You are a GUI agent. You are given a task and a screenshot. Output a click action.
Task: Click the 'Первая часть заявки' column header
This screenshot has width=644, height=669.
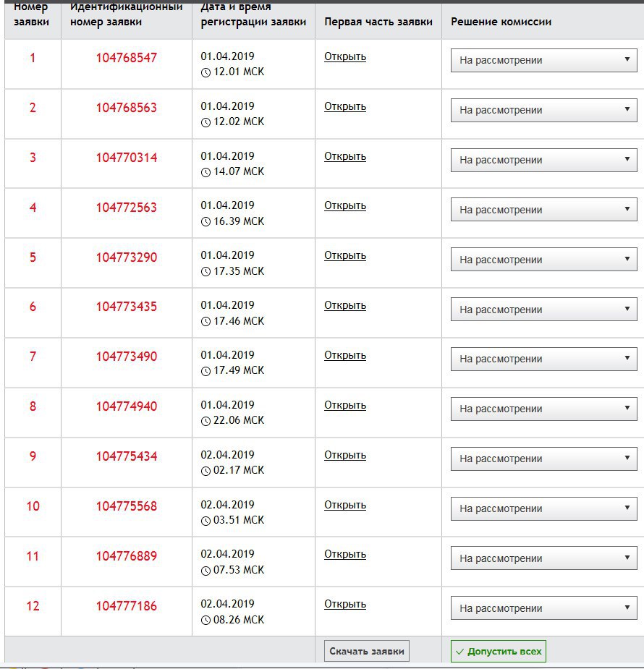click(378, 22)
